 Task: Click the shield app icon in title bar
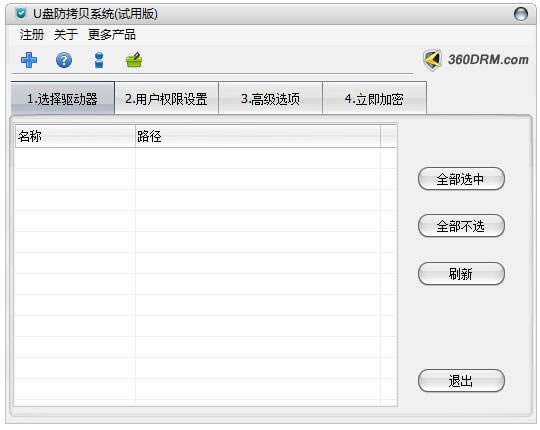coord(21,14)
